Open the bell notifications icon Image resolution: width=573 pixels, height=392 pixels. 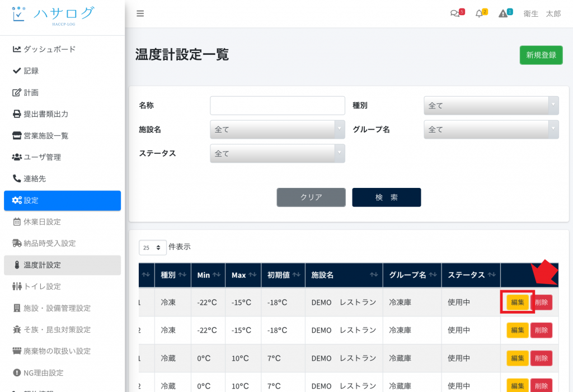point(479,14)
